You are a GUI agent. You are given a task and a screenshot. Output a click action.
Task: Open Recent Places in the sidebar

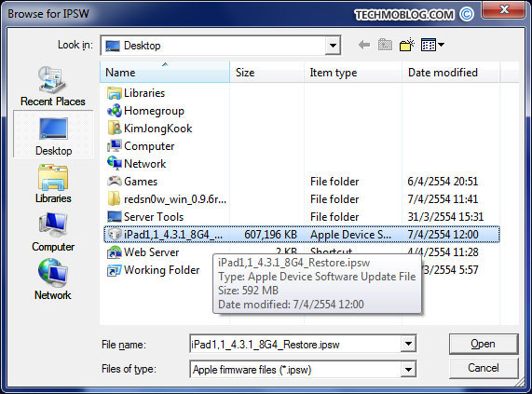(52, 87)
